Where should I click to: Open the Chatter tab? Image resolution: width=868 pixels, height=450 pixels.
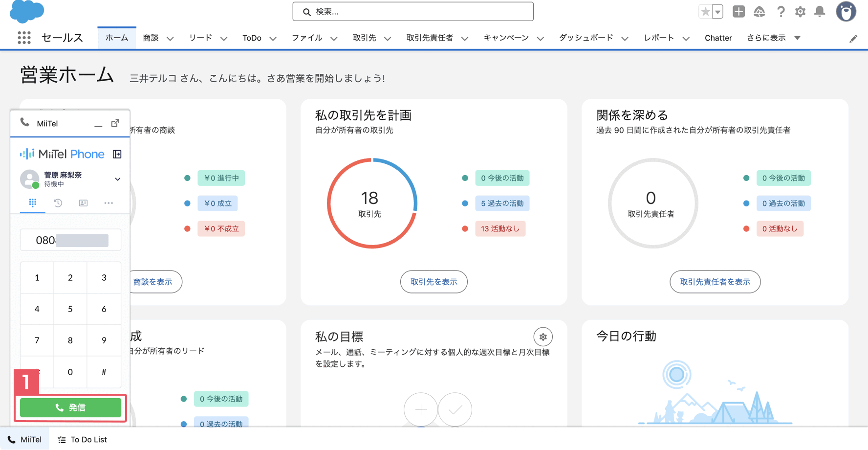[718, 38]
